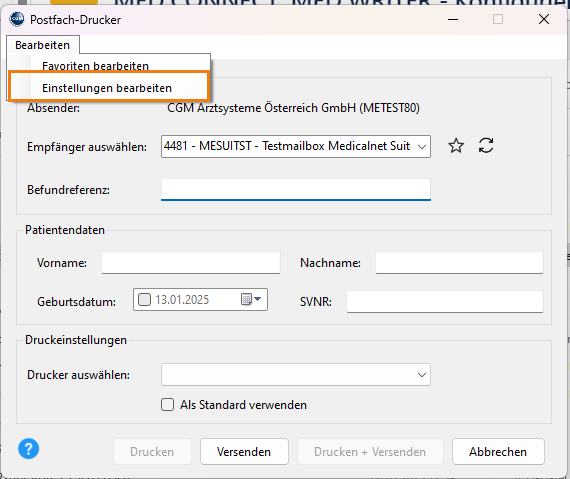Close the Postfach-Drucker dialog
The height and width of the screenshot is (479, 570).
pyautogui.click(x=543, y=19)
